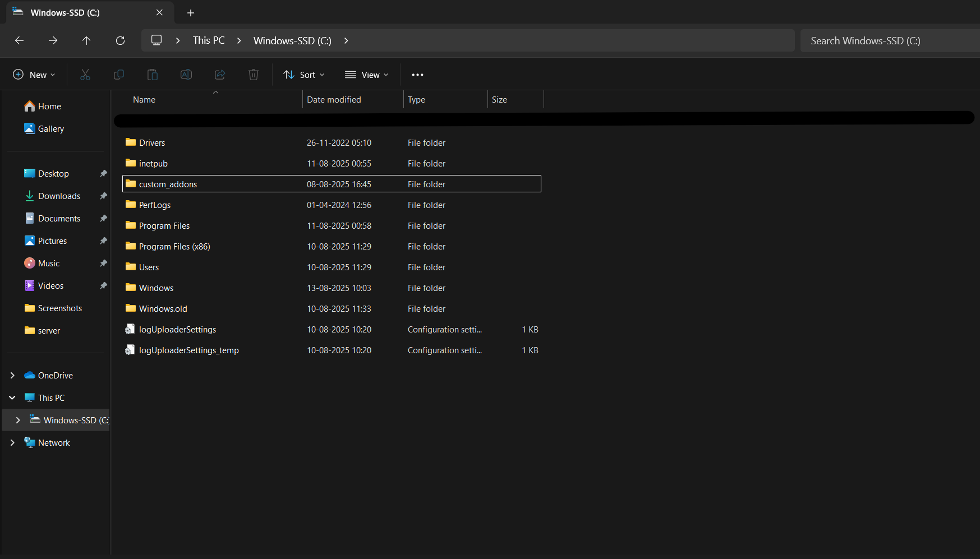The height and width of the screenshot is (559, 980).
Task: Click the Copy icon in toolbar
Action: pos(119,75)
